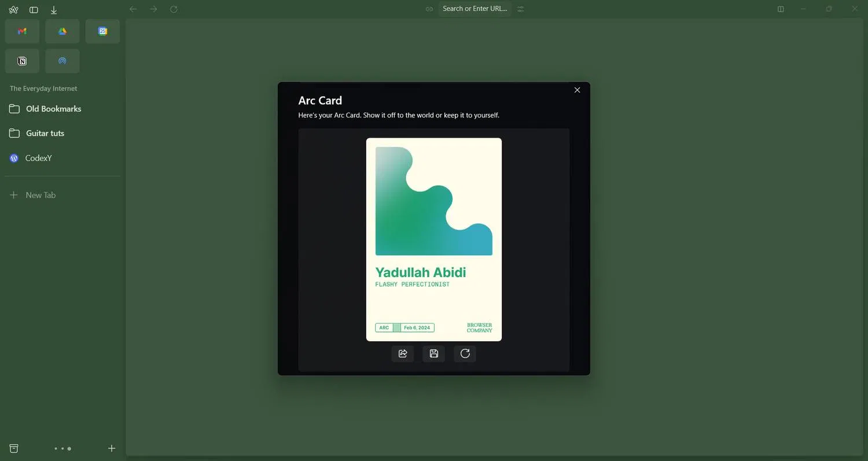
Task: Open site controls icon beside URL bar
Action: click(521, 9)
